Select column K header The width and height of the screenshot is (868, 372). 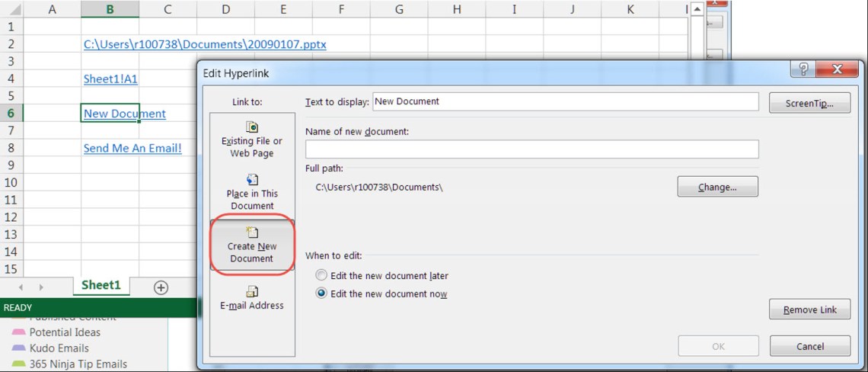pos(630,9)
